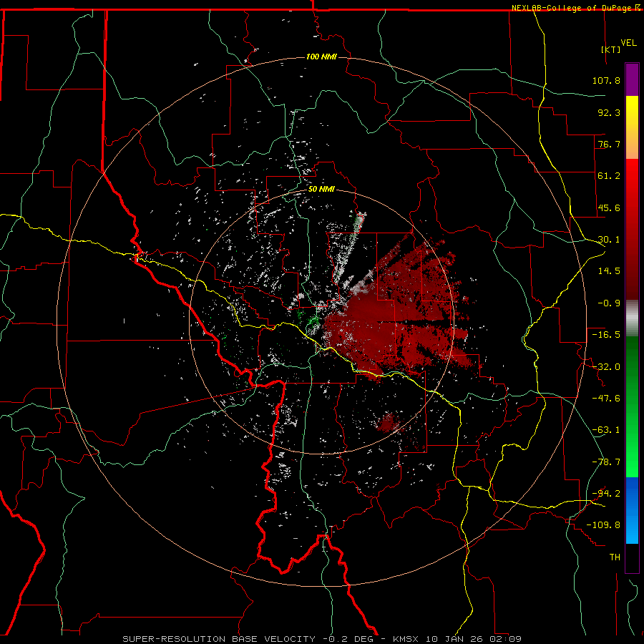Image resolution: width=644 pixels, height=644 pixels.
Task: Pick the yellow-orange band on velocity color bar
Action: pos(632,127)
